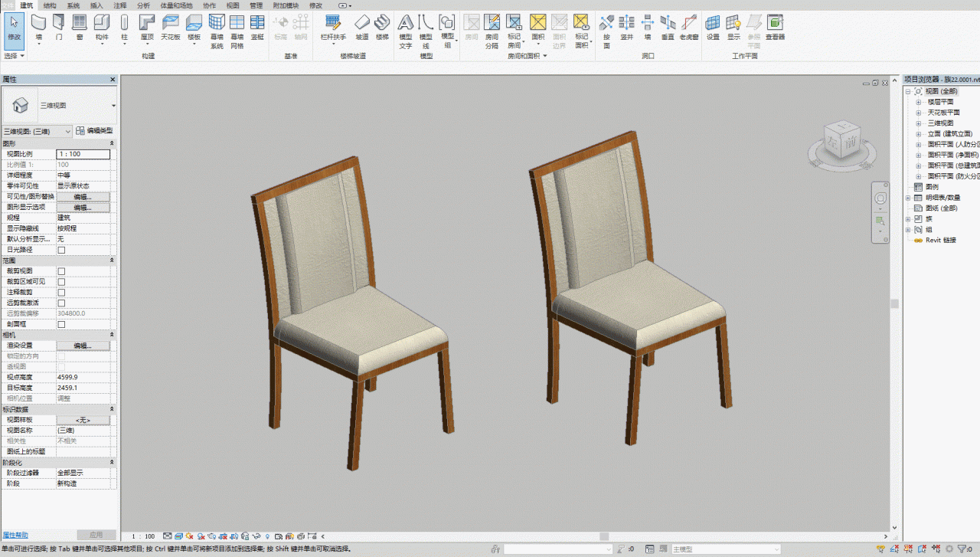Select the 房间分隔 (Room Separator) tool
The image size is (980, 557).
492,31
